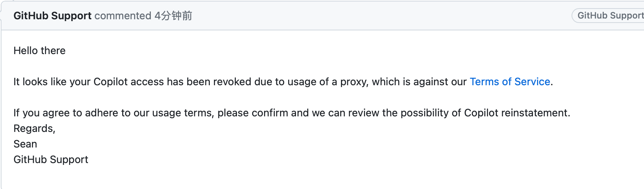Viewport: 644px width, 189px height.
Task: Click the word "proxy" in the message
Action: [354, 83]
